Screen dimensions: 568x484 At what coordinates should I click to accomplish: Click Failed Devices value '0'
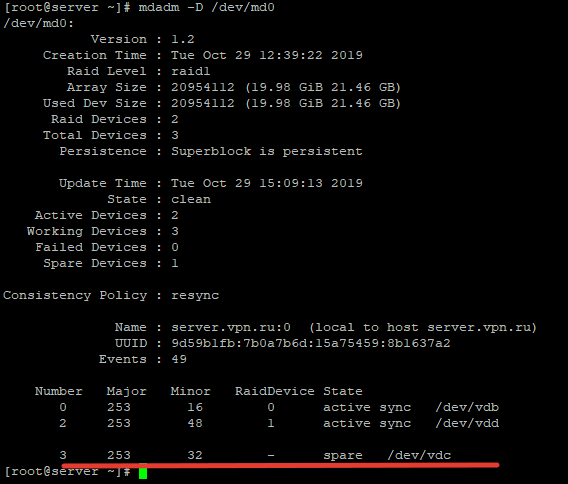click(x=175, y=247)
